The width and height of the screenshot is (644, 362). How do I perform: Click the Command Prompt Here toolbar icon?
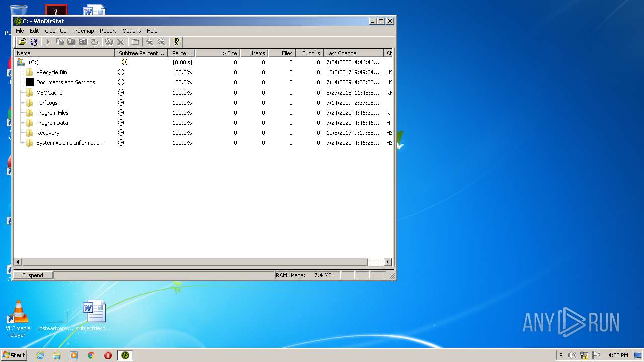point(83,42)
